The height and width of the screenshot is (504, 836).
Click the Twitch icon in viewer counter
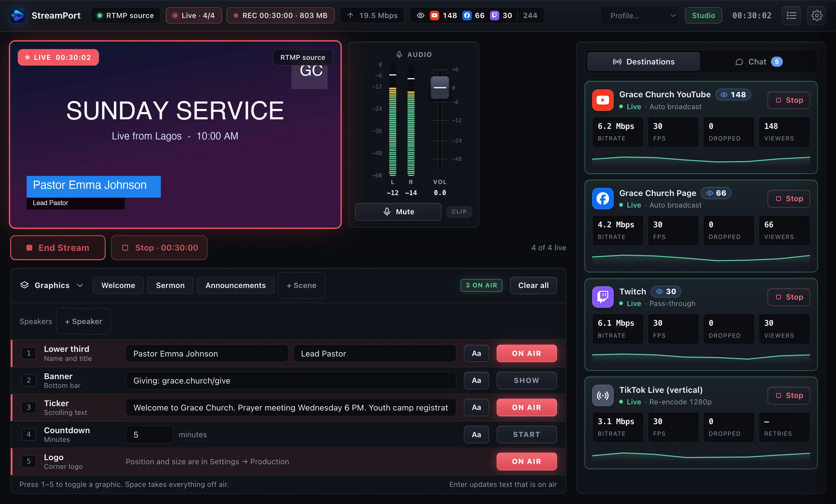click(495, 16)
